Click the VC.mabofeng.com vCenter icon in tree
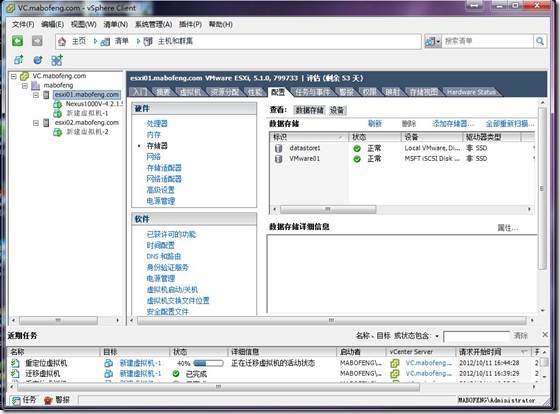 pyautogui.click(x=25, y=76)
